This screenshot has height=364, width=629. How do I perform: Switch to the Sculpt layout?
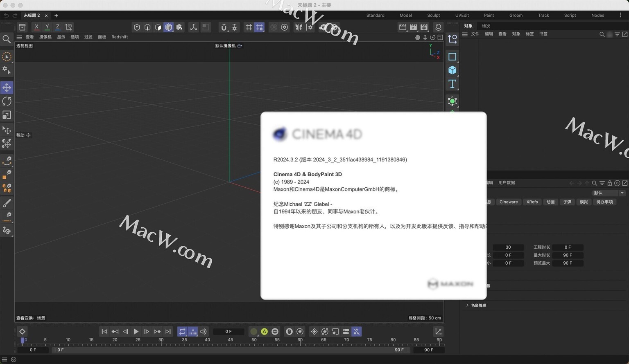(x=433, y=16)
